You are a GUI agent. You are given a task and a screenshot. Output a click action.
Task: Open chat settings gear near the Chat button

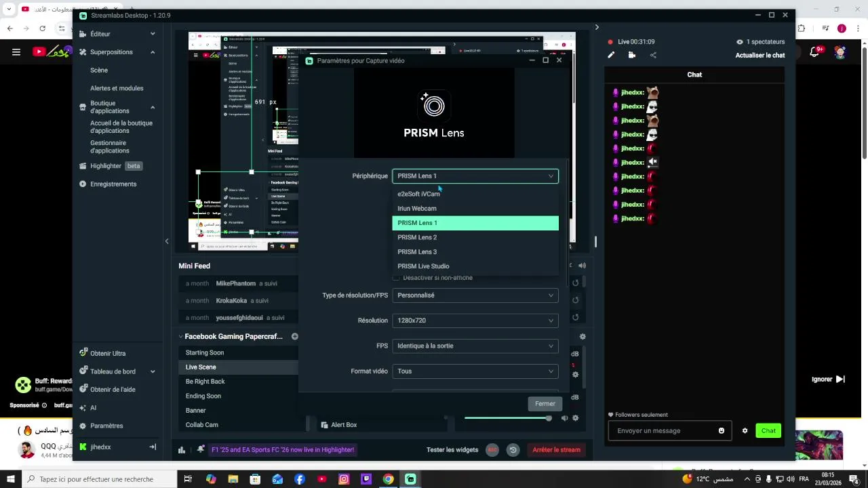coord(745,431)
